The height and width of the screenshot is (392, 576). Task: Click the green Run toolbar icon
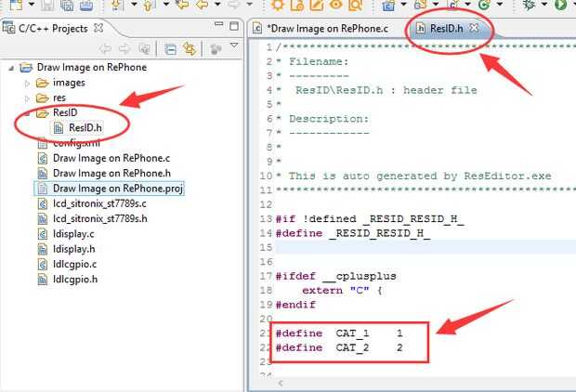point(560,5)
